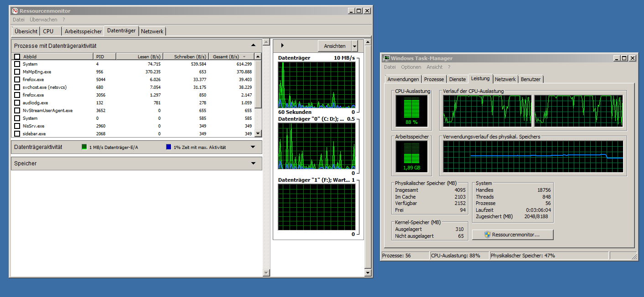Image resolution: width=644 pixels, height=297 pixels.
Task: Click the Verwendungsverlauf des physikal. Speichers graph
Action: pyautogui.click(x=533, y=156)
